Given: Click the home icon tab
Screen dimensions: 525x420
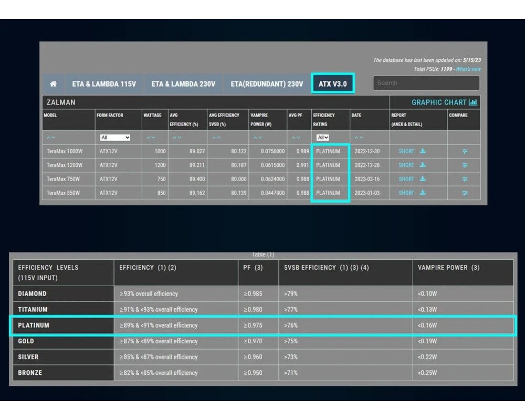Looking at the screenshot, I should point(53,84).
